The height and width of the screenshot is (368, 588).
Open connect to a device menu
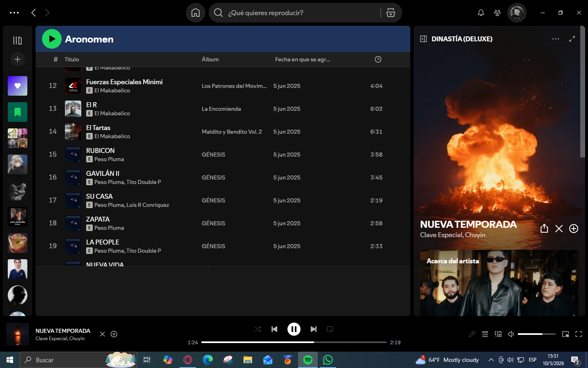click(x=498, y=334)
